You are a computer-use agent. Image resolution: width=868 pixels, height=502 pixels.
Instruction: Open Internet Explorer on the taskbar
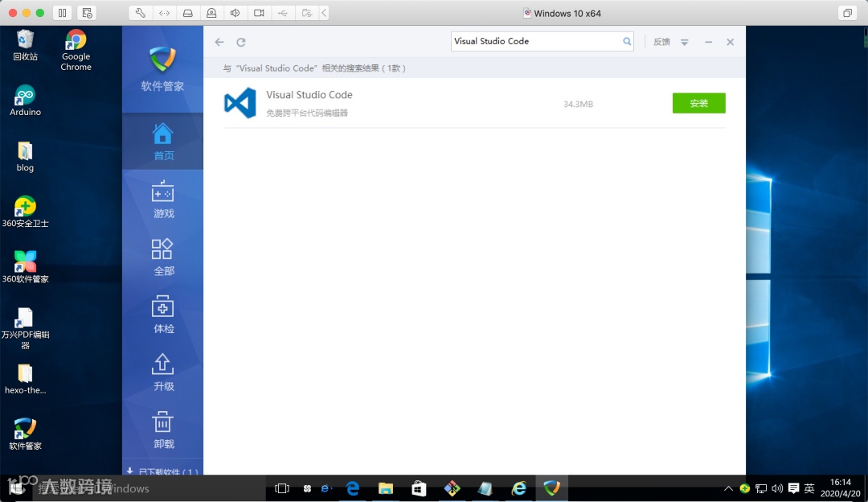pyautogui.click(x=518, y=488)
